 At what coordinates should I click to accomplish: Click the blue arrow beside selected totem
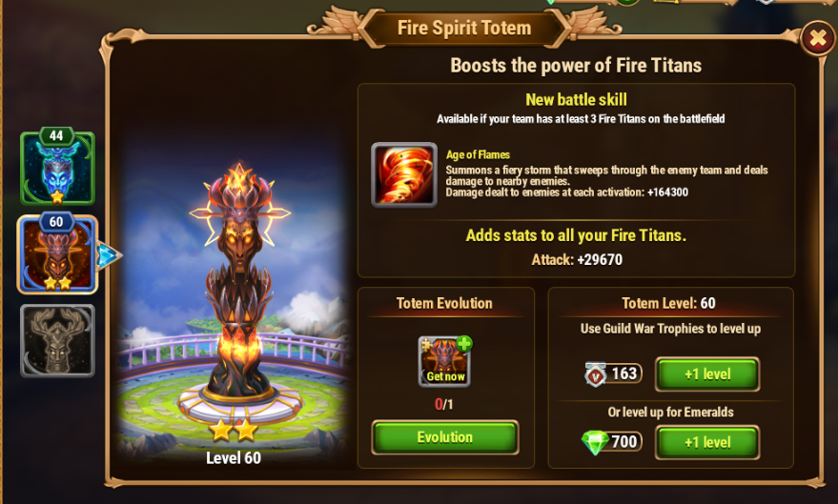(x=108, y=255)
